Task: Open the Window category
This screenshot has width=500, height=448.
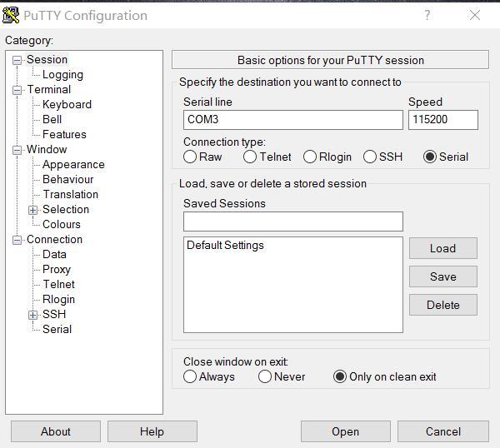Action: 47,149
